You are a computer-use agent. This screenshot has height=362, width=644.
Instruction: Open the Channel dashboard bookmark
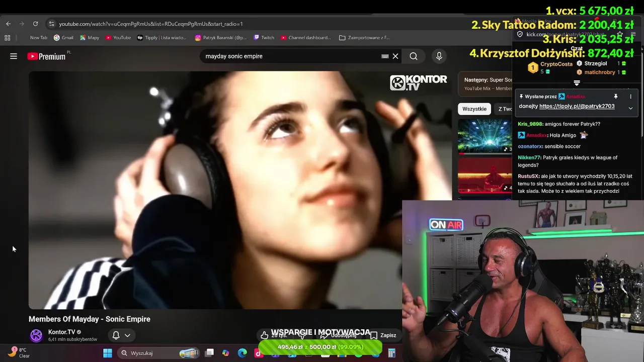coord(306,38)
